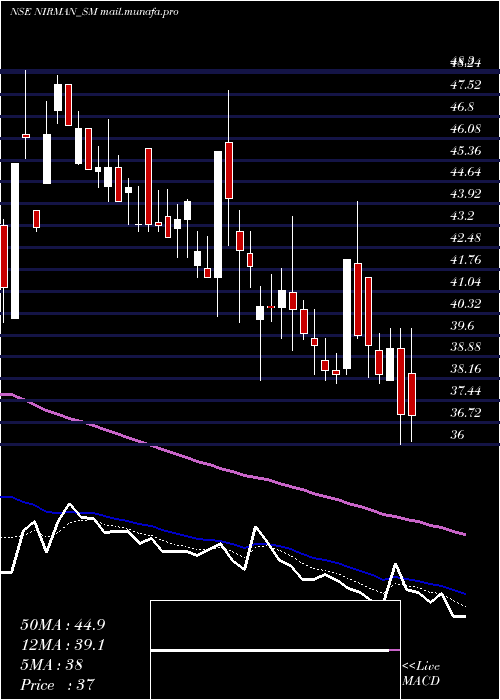Click the last red candlestick on the chart
This screenshot has width=500, height=700.
point(412,394)
